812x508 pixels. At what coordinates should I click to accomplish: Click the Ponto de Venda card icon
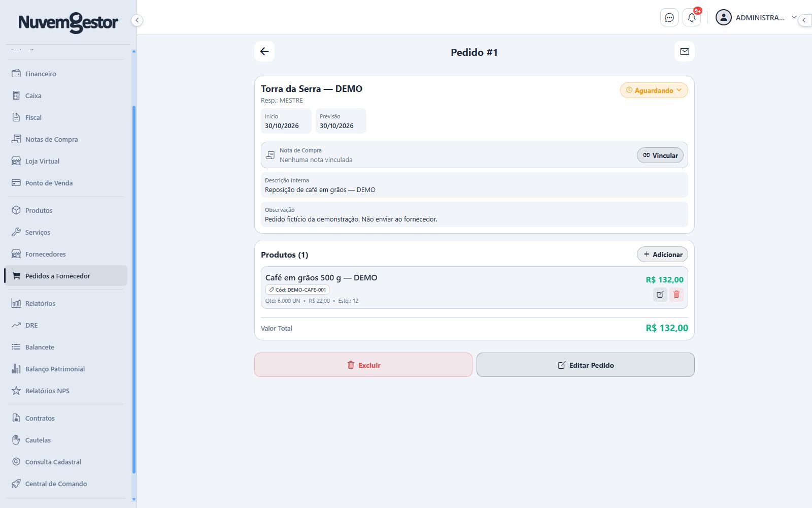16,183
